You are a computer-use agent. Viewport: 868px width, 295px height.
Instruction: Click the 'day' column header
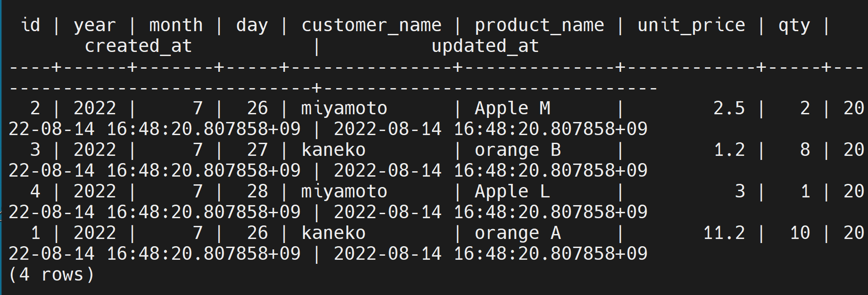(252, 25)
